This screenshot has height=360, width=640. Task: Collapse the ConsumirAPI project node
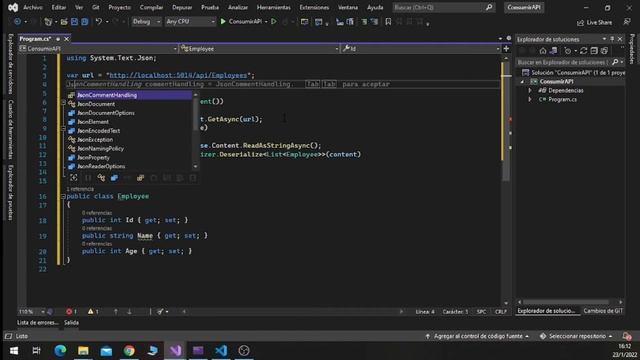(x=522, y=82)
